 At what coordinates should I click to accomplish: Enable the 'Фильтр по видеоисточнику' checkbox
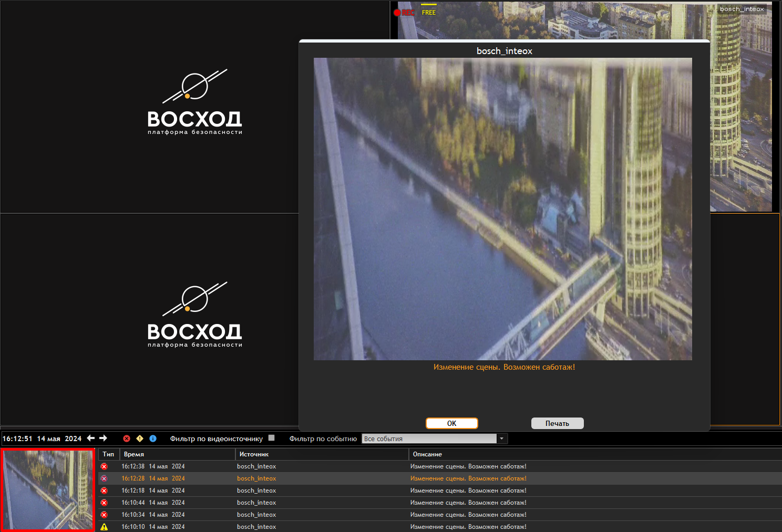[x=272, y=438]
